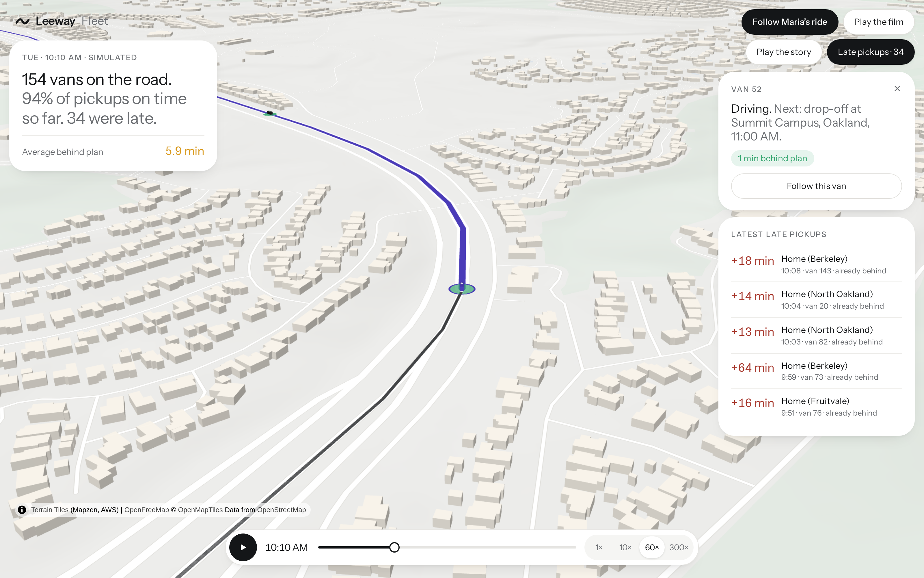This screenshot has width=924, height=578.
Task: Open the Terrain Tiles attribution link
Action: (x=50, y=510)
